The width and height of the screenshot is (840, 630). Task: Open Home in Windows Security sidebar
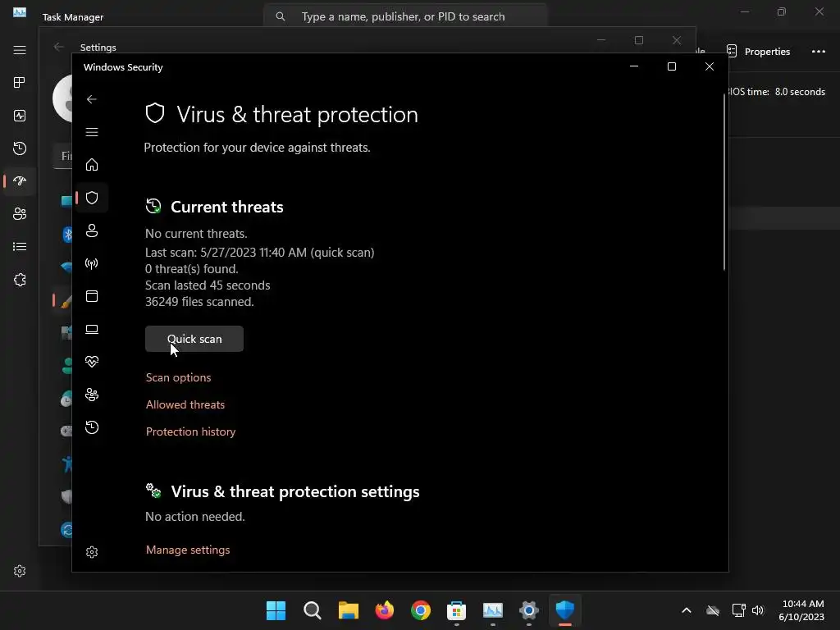coord(92,164)
